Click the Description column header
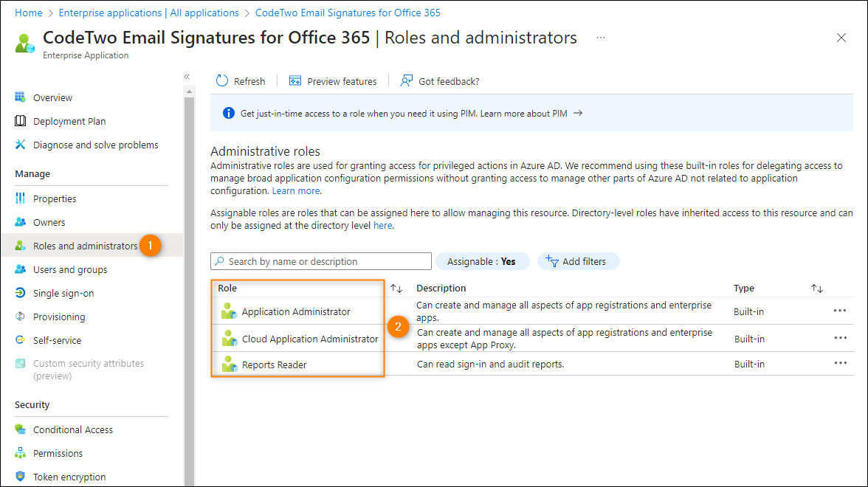868x487 pixels. coord(441,288)
